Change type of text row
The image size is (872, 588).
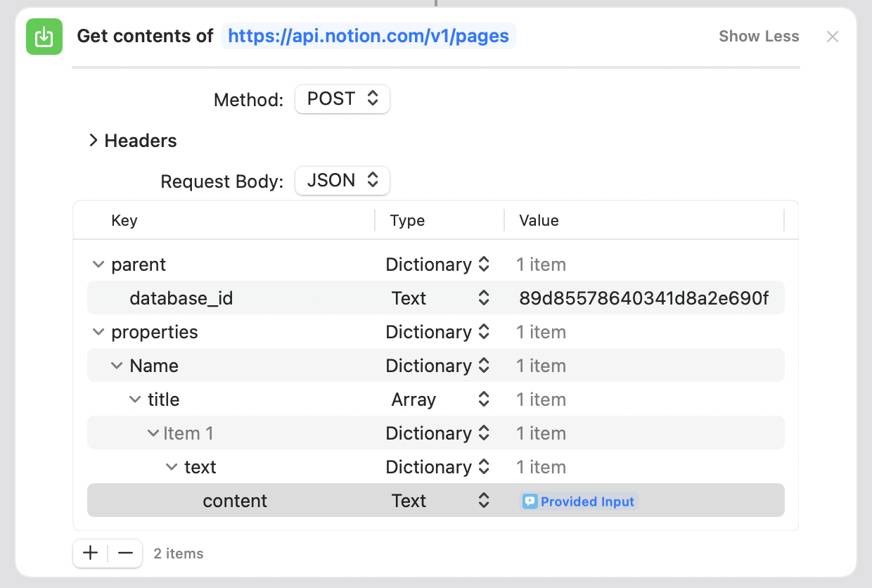(x=437, y=468)
